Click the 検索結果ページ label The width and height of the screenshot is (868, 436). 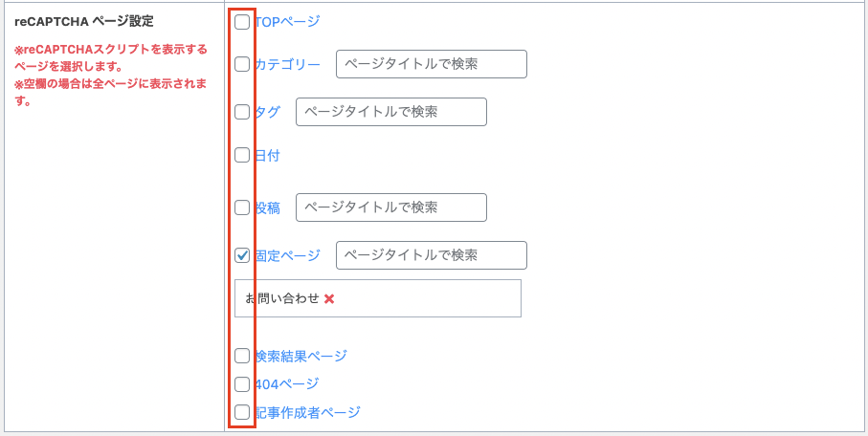pyautogui.click(x=300, y=356)
